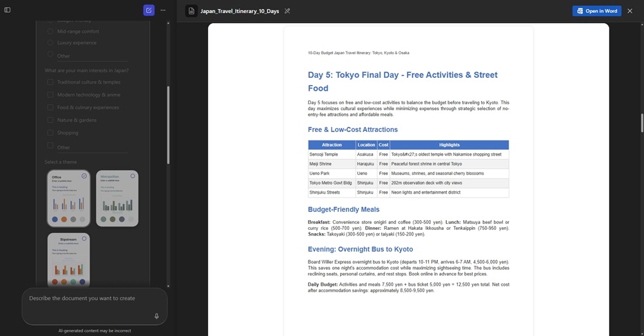Enable Food & culinary experiences checkbox

[x=50, y=107]
